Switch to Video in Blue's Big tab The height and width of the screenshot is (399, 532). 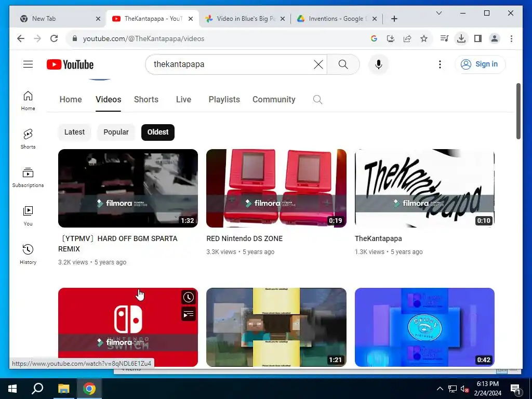tap(245, 19)
